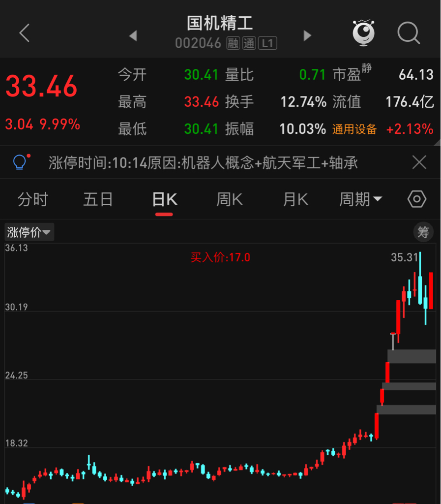Tap the 筹 chip distribution button
The image size is (441, 504).
coord(423,232)
